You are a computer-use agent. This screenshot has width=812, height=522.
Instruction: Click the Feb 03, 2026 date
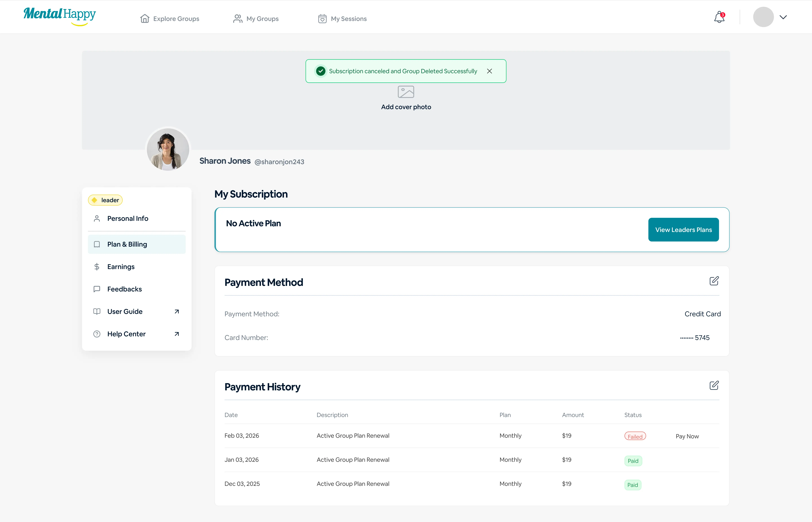click(x=242, y=436)
